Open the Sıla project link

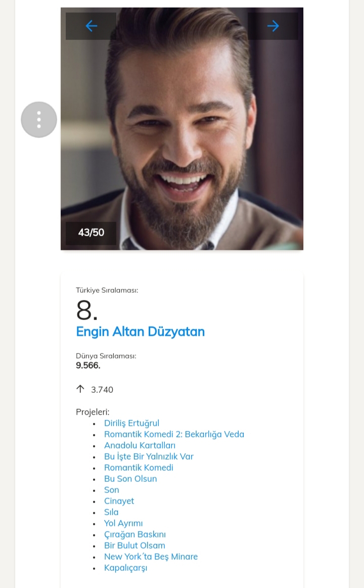(x=111, y=512)
